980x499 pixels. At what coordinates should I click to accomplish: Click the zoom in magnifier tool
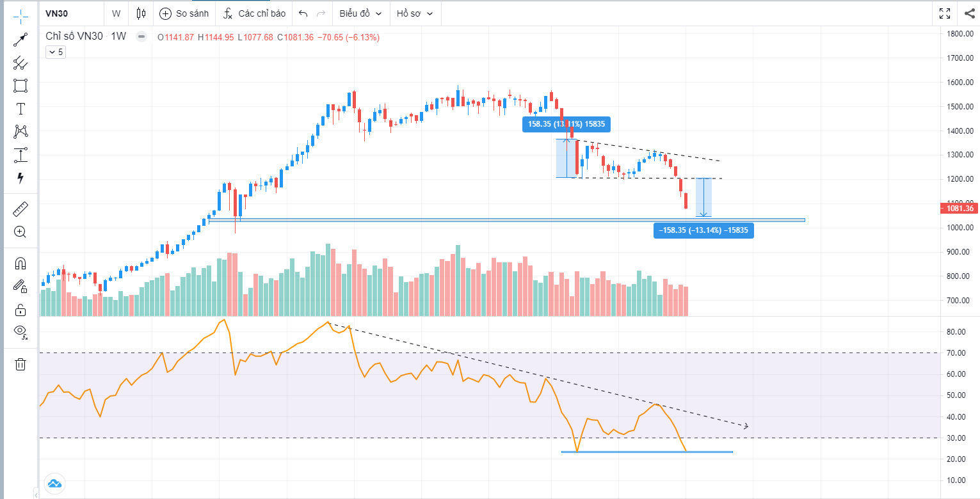point(21,232)
